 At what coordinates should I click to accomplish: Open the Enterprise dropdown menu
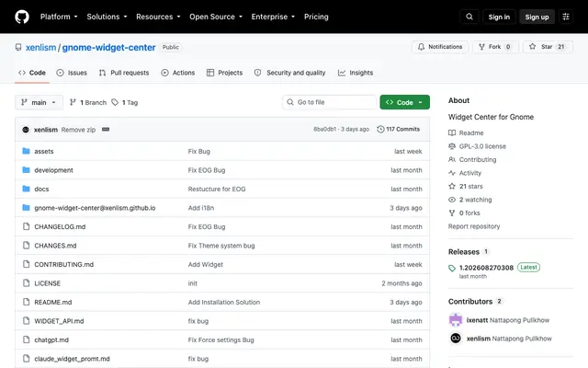point(273,17)
